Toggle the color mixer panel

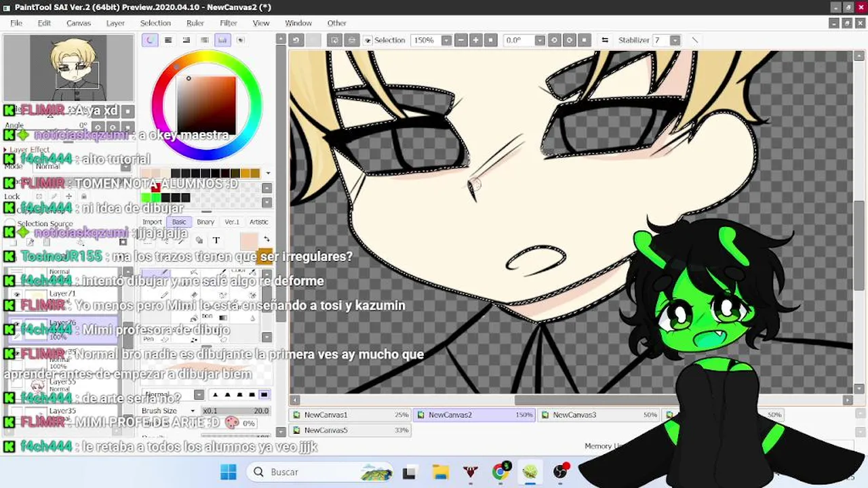[x=204, y=40]
